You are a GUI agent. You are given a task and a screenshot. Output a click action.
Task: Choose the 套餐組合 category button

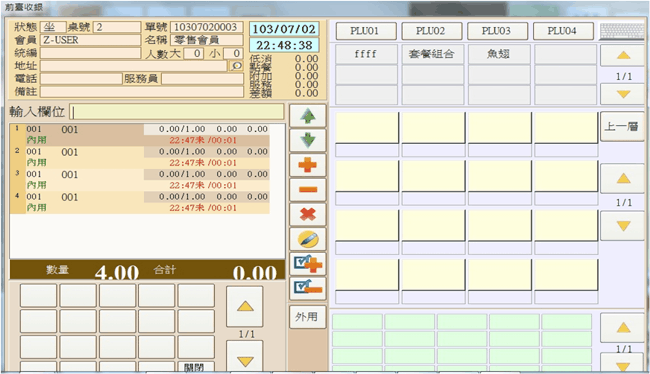tap(432, 54)
